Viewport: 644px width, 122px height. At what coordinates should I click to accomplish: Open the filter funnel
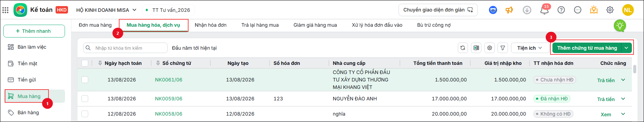click(503, 48)
